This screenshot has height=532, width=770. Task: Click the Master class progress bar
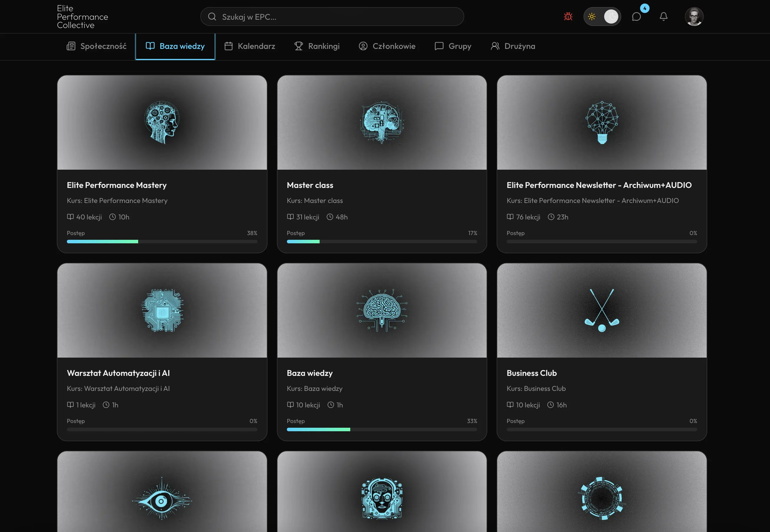pos(382,242)
